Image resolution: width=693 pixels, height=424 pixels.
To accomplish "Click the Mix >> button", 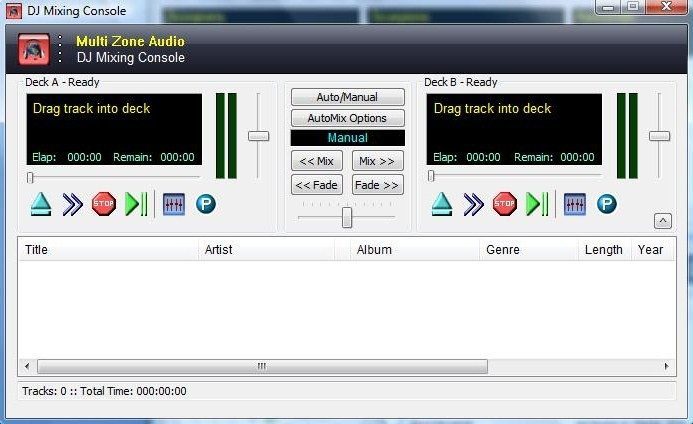I will (x=377, y=161).
